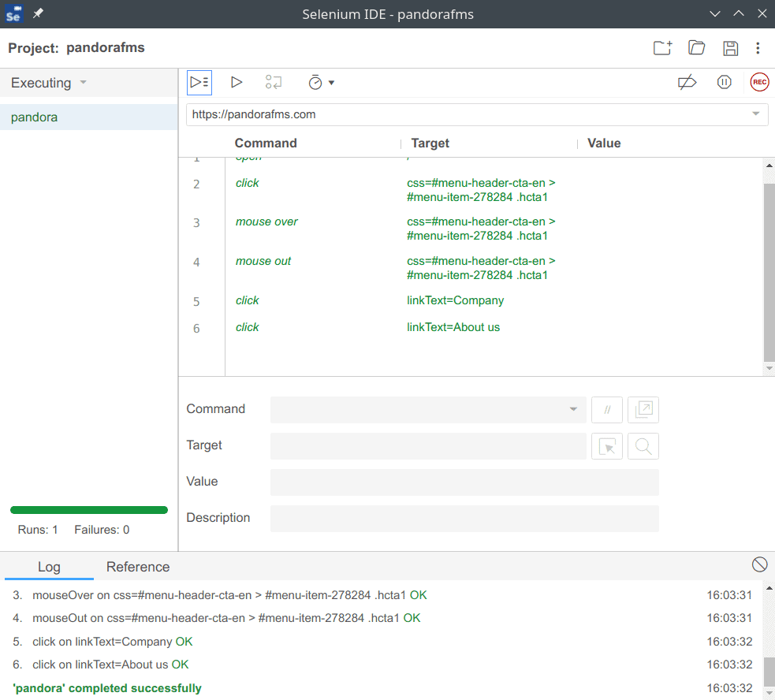The width and height of the screenshot is (775, 700).
Task: Open an existing project
Action: (x=696, y=48)
